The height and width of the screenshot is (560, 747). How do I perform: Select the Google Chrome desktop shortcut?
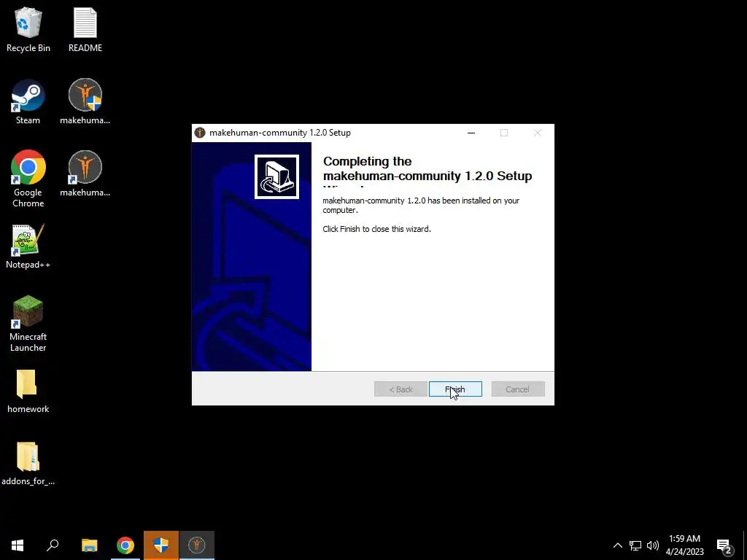point(28,179)
